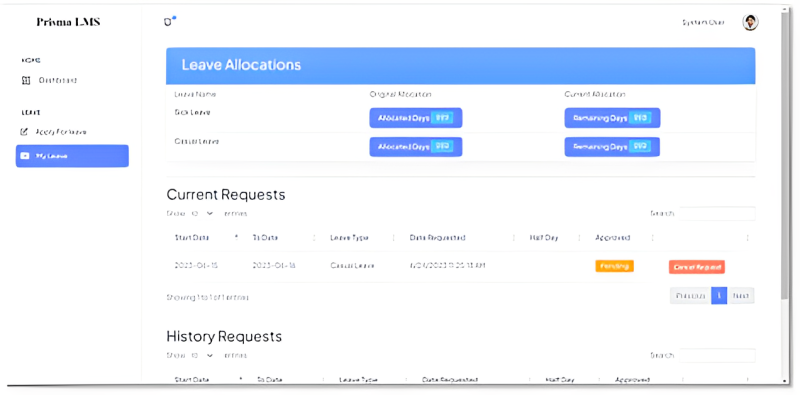The width and height of the screenshot is (800, 395).
Task: Click the Leave Allocations header banner
Action: [461, 66]
